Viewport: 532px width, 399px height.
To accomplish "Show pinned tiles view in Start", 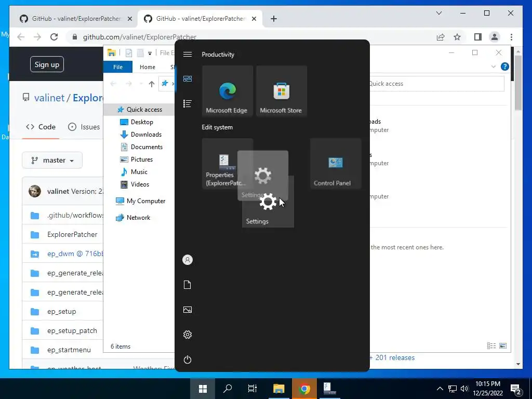I will click(187, 79).
